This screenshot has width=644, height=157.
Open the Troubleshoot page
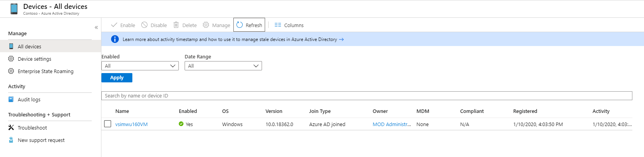tap(32, 128)
